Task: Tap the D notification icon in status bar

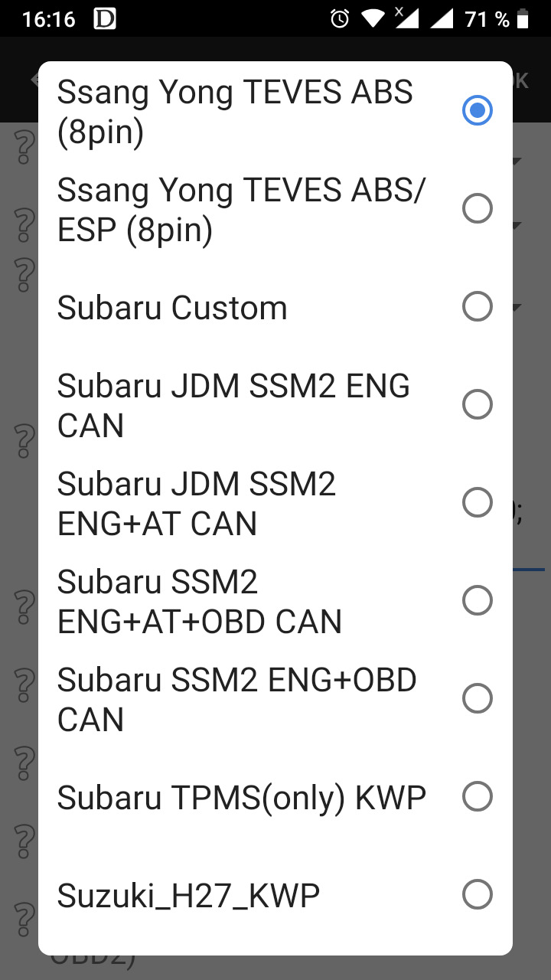Action: point(104,19)
